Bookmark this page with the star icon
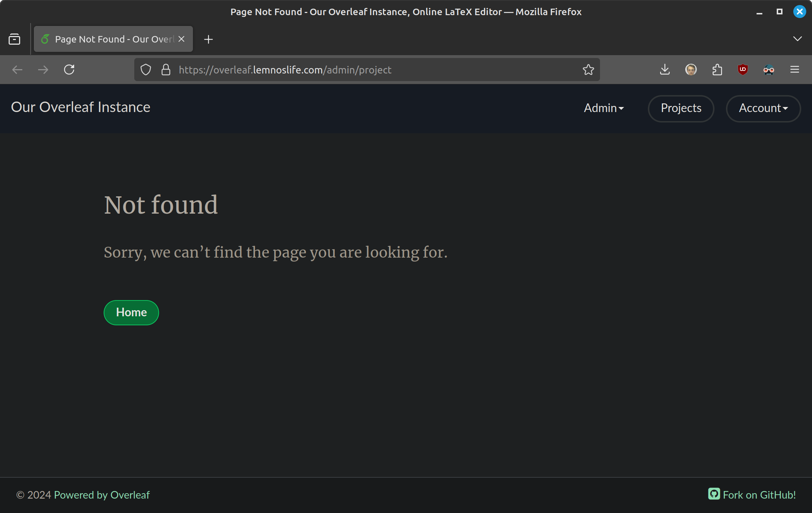This screenshot has width=812, height=513. coord(588,70)
